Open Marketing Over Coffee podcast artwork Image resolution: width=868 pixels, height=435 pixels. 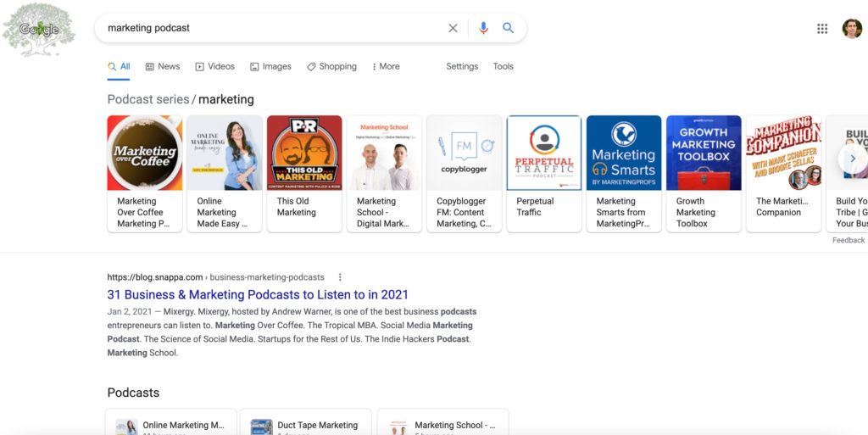(144, 153)
